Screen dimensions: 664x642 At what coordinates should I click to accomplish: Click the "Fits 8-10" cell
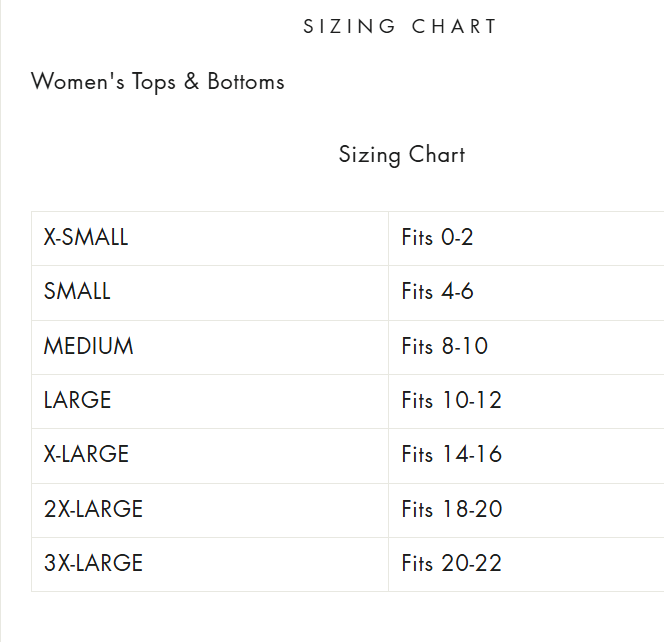[444, 347]
